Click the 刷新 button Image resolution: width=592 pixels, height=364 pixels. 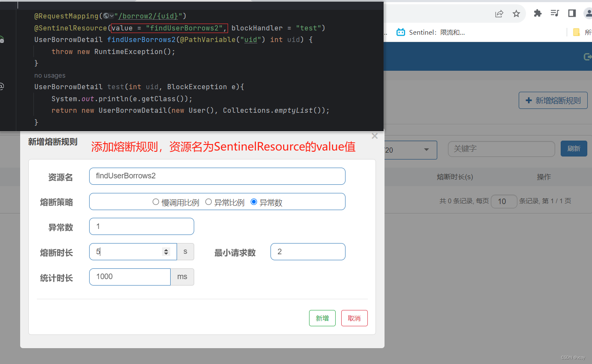(x=574, y=149)
